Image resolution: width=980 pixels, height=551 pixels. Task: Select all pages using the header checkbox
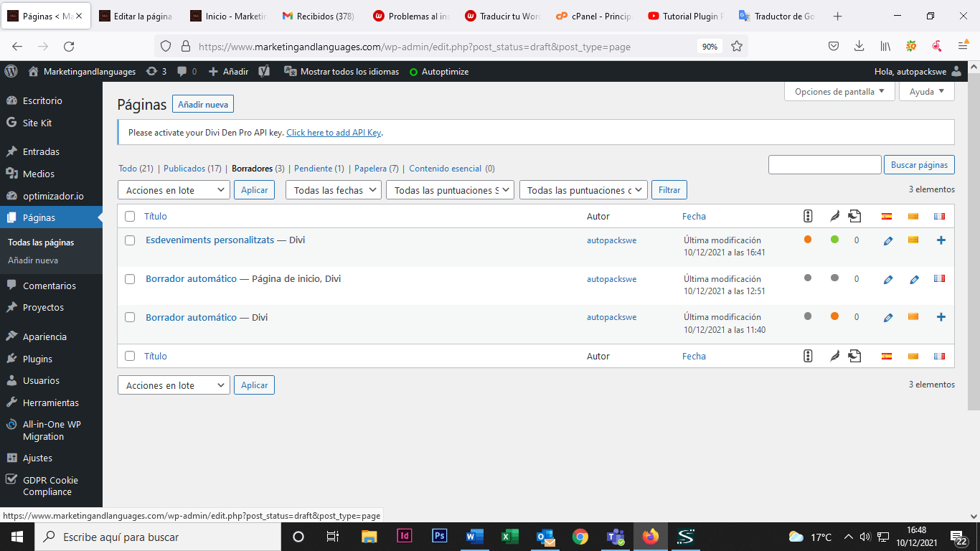(130, 216)
